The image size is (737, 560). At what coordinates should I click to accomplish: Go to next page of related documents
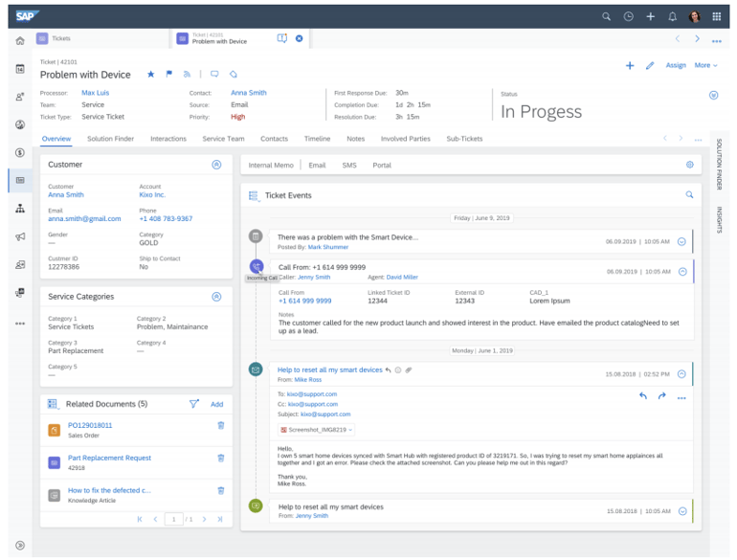click(204, 520)
